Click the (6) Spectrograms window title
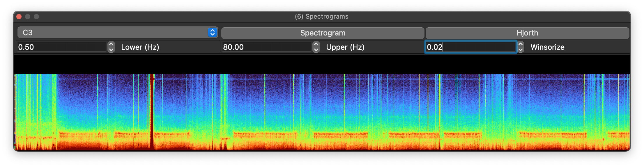The height and width of the screenshot is (167, 644). (322, 17)
